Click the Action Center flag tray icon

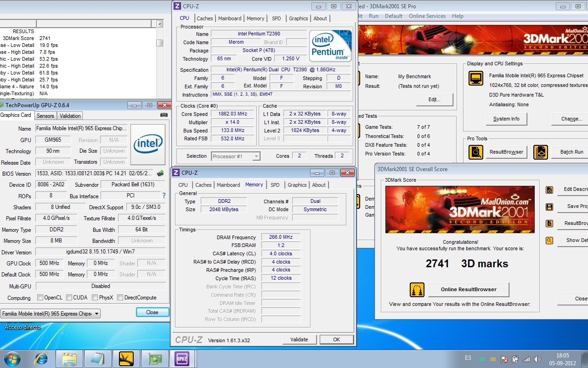(504, 359)
